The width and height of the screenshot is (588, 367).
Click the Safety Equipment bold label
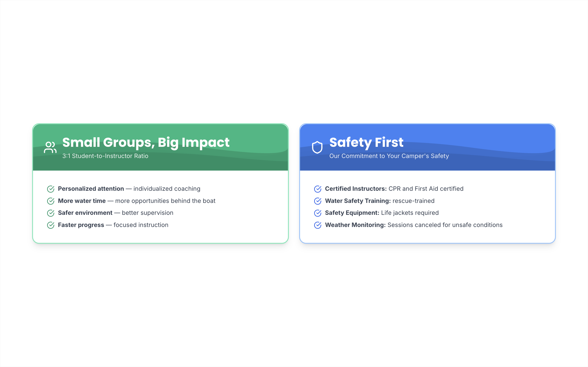coord(352,213)
